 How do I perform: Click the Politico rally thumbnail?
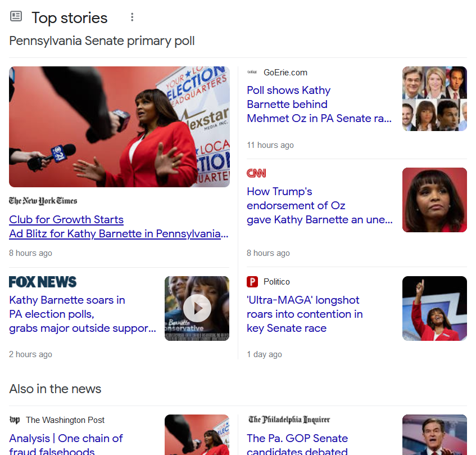(x=435, y=308)
